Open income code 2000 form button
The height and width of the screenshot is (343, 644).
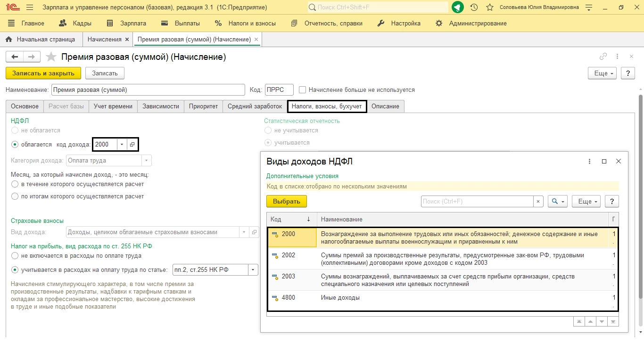point(132,145)
